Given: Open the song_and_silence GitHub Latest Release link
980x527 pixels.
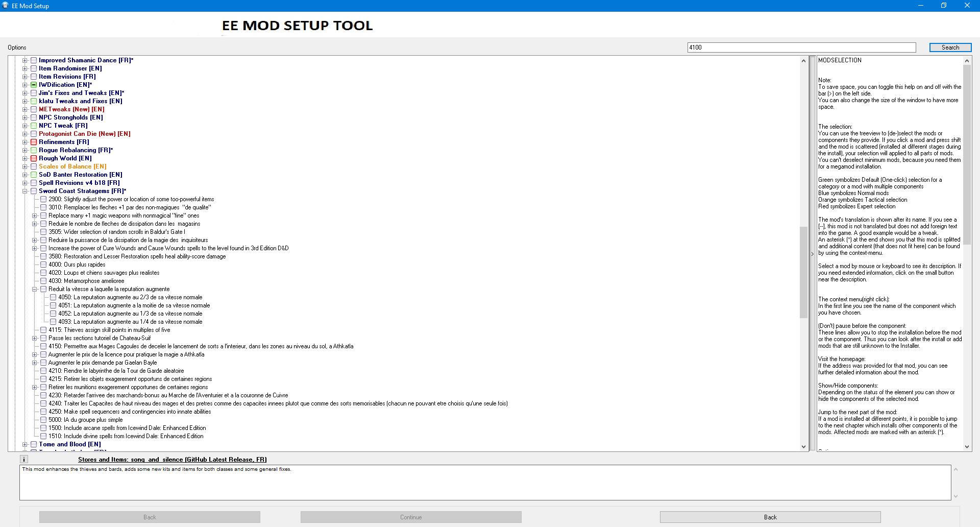Looking at the screenshot, I should pos(172,460).
